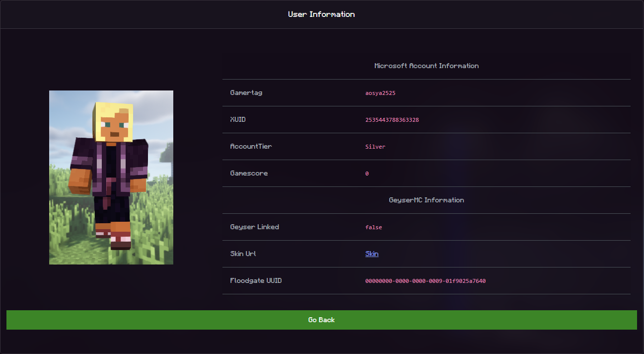Viewport: 644px width, 354px height.
Task: Click the Geyser Linked false value
Action: coord(373,227)
